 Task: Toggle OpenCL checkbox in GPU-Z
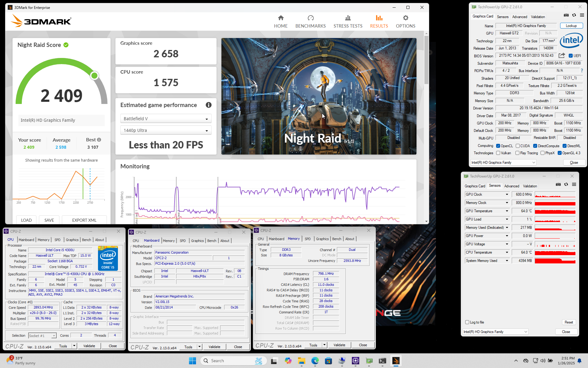pos(498,146)
